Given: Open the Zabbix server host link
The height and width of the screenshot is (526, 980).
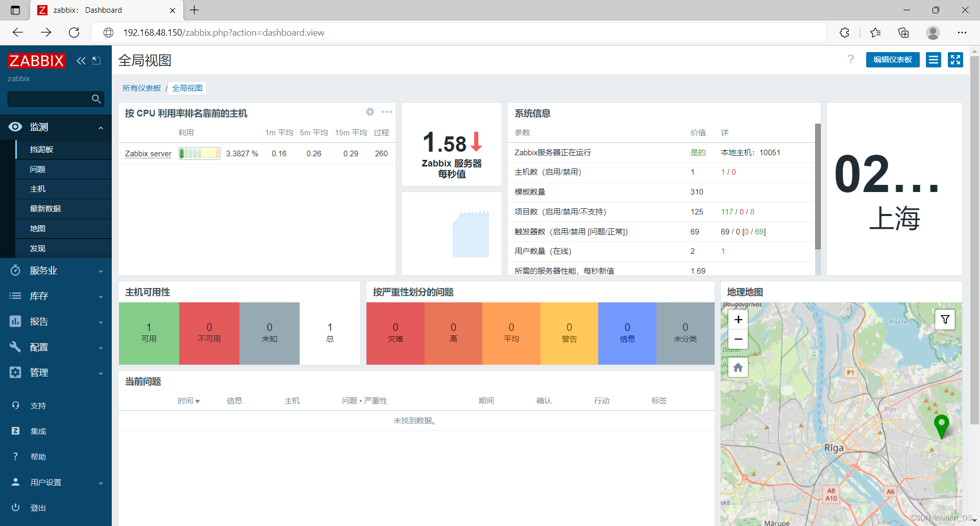Looking at the screenshot, I should click(x=148, y=154).
